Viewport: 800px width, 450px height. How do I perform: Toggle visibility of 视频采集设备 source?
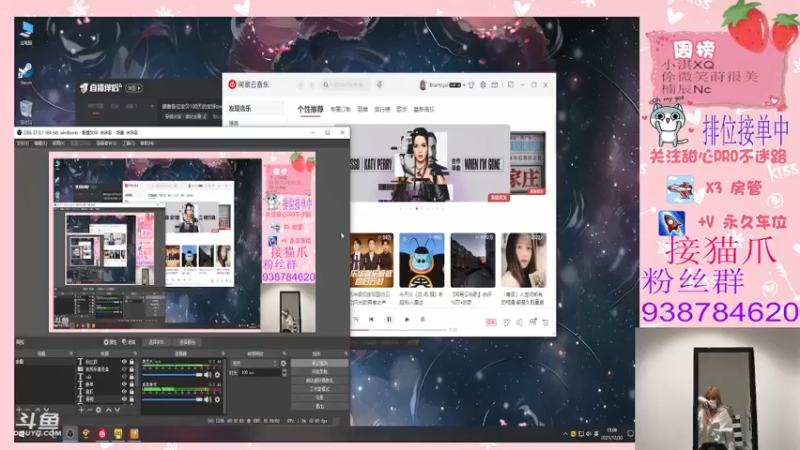[x=124, y=369]
